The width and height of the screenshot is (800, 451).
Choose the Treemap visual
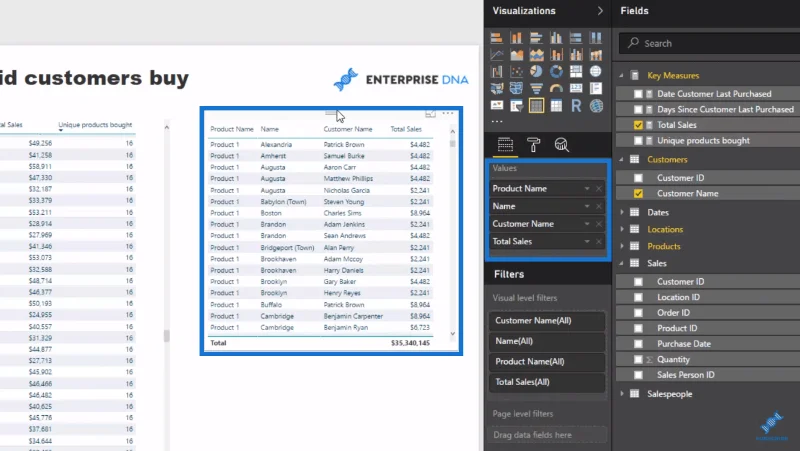click(x=576, y=71)
